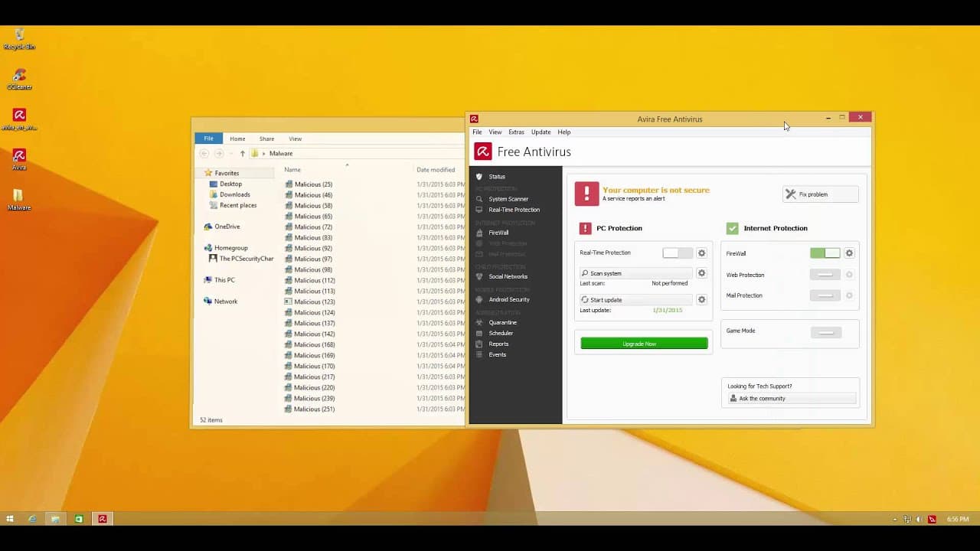Screen dimensions: 980x551
Task: Switch to View tab in Explorer
Action: 295,139
